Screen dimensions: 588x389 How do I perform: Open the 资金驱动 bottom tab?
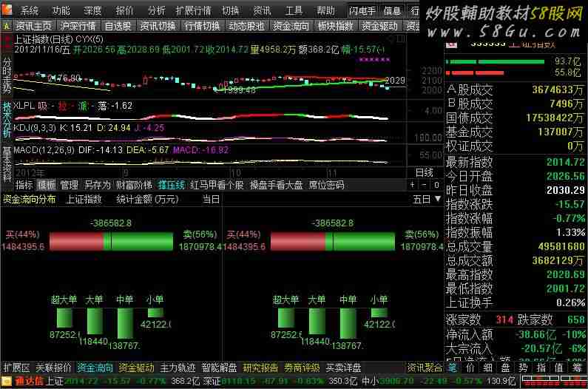pyautogui.click(x=136, y=368)
